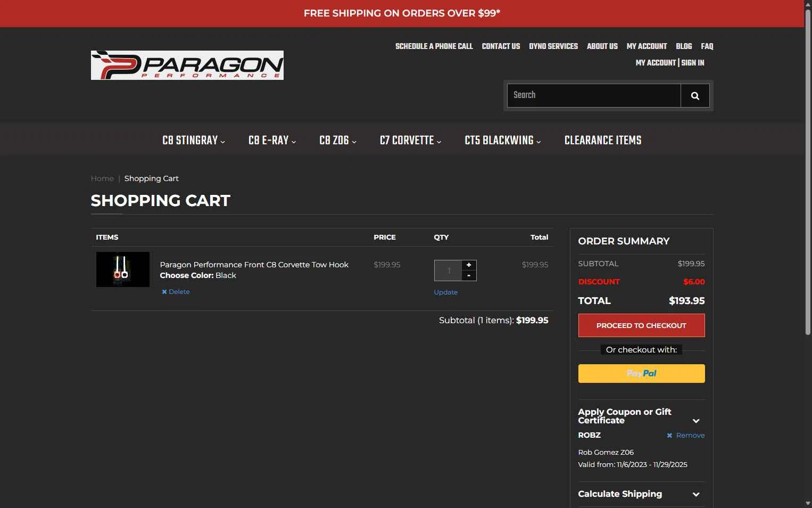Click the Paragon Performance logo
Viewport: 812px width, 508px height.
point(187,65)
